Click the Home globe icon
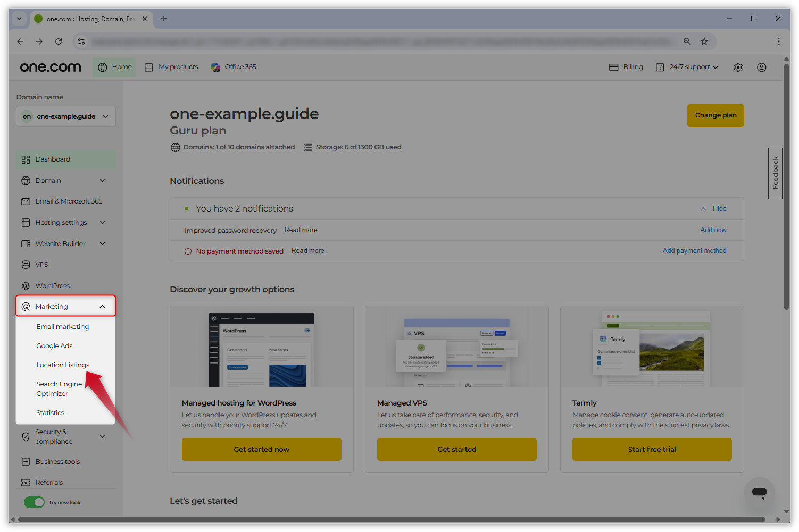The width and height of the screenshot is (799, 532). point(103,67)
